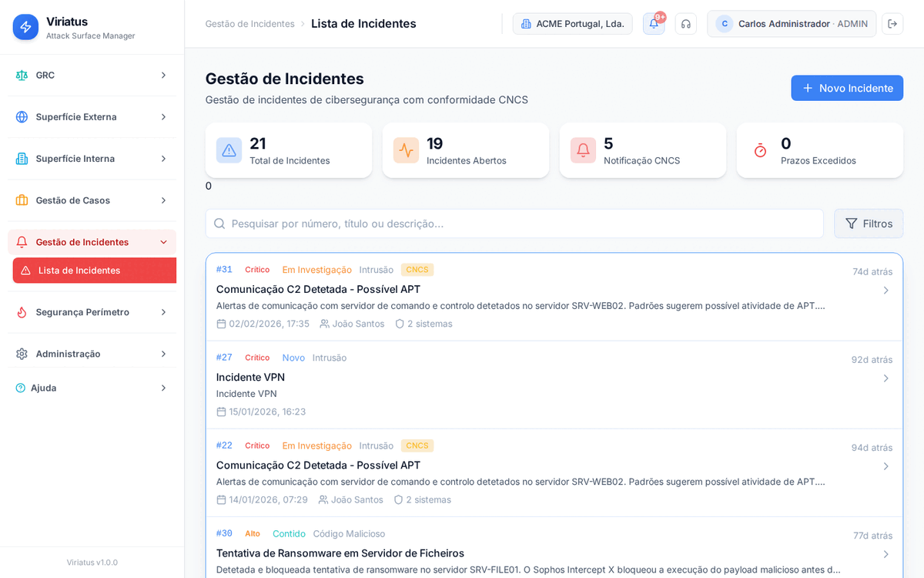Image resolution: width=924 pixels, height=578 pixels.
Task: Click the headphones support icon
Action: coord(685,24)
